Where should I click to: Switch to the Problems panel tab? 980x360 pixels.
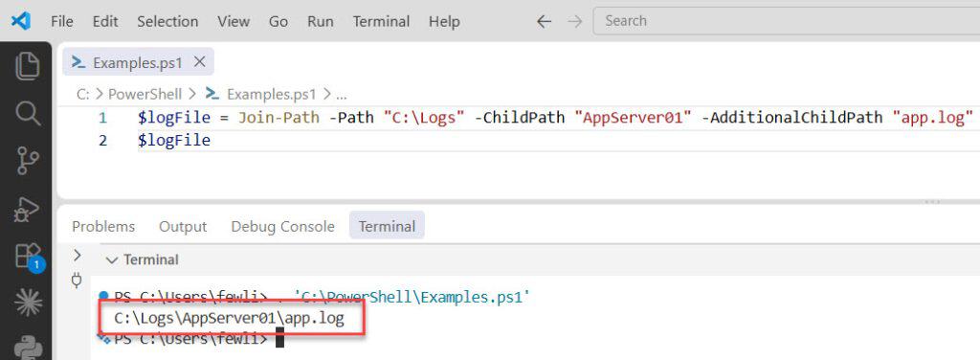point(103,226)
